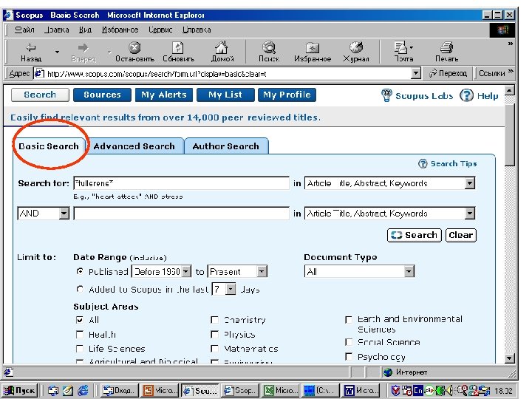The image size is (532, 399).
Task: Click the empty second search term field
Action: coord(181,213)
